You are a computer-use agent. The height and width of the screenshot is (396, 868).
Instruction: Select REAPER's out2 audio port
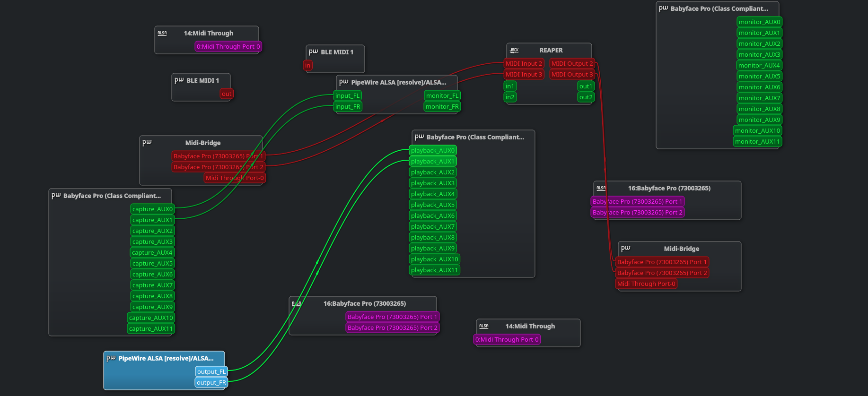tap(586, 97)
